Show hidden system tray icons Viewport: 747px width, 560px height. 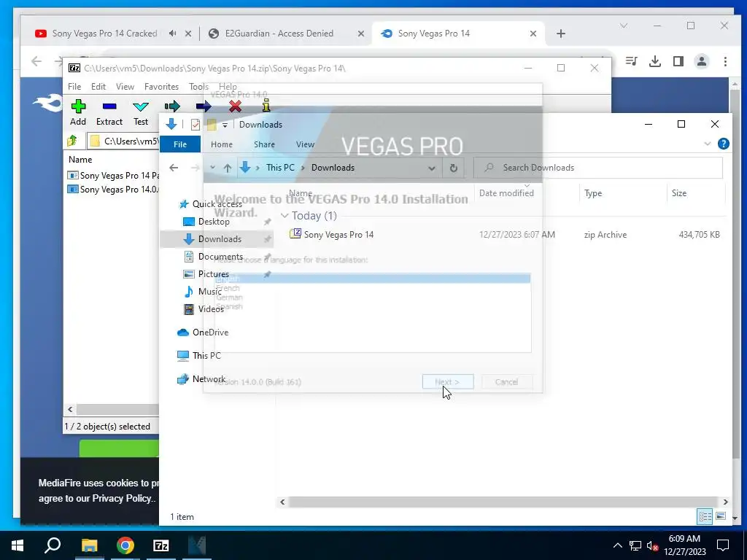point(617,545)
